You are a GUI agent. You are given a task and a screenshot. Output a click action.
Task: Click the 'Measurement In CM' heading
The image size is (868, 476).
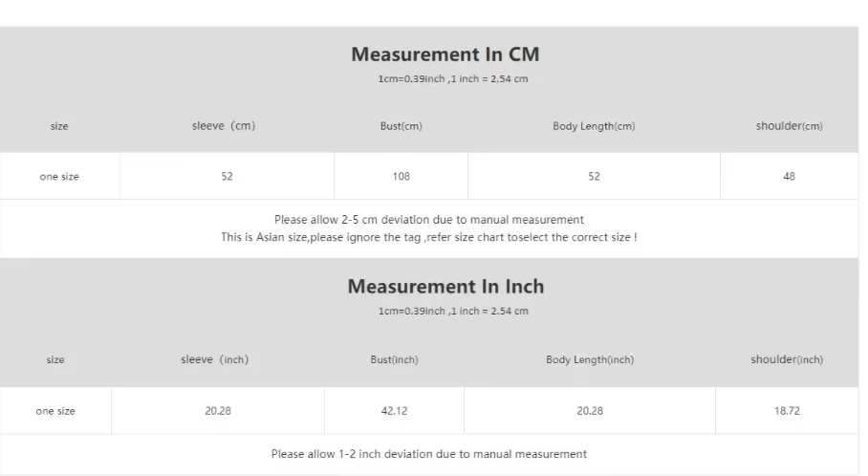[445, 54]
